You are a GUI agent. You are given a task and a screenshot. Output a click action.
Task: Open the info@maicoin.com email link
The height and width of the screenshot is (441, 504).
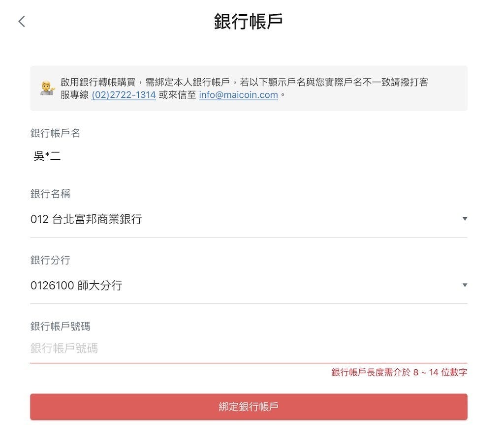pyautogui.click(x=238, y=95)
